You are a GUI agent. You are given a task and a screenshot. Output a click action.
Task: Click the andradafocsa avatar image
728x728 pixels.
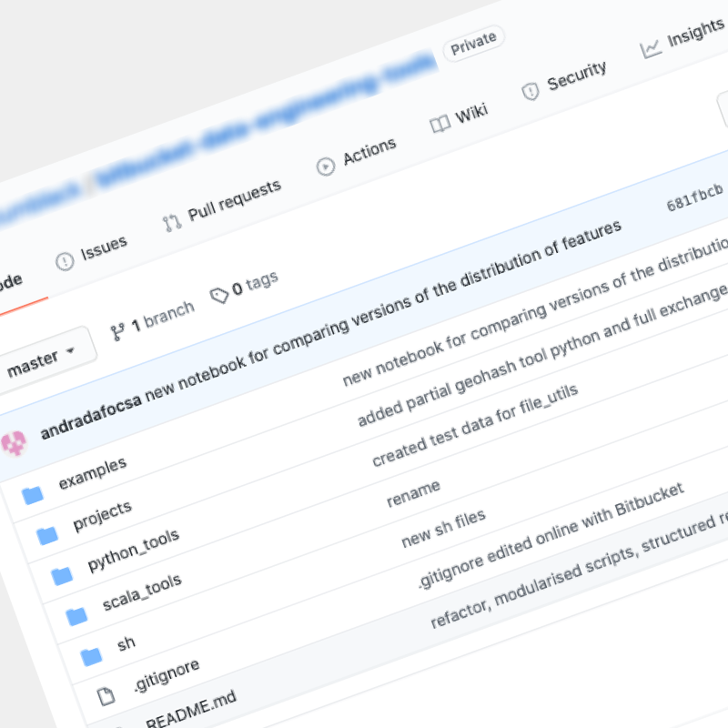[x=14, y=444]
